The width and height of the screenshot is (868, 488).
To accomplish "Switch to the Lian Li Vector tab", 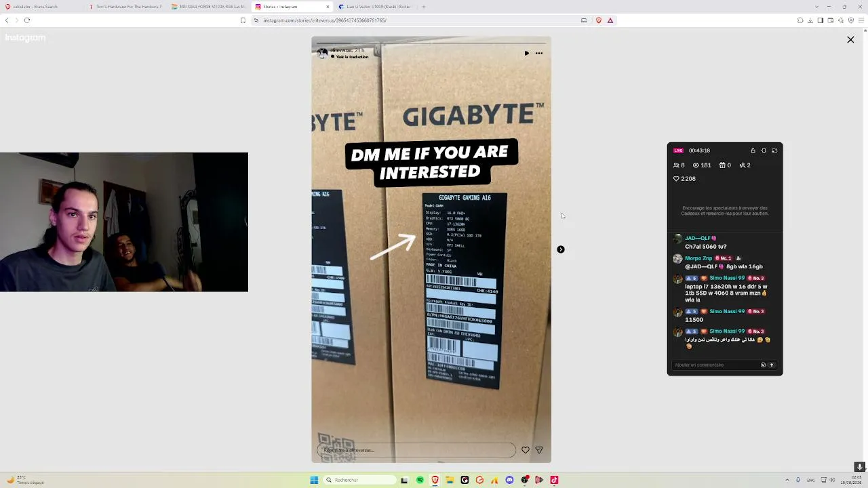I will pyautogui.click(x=376, y=7).
